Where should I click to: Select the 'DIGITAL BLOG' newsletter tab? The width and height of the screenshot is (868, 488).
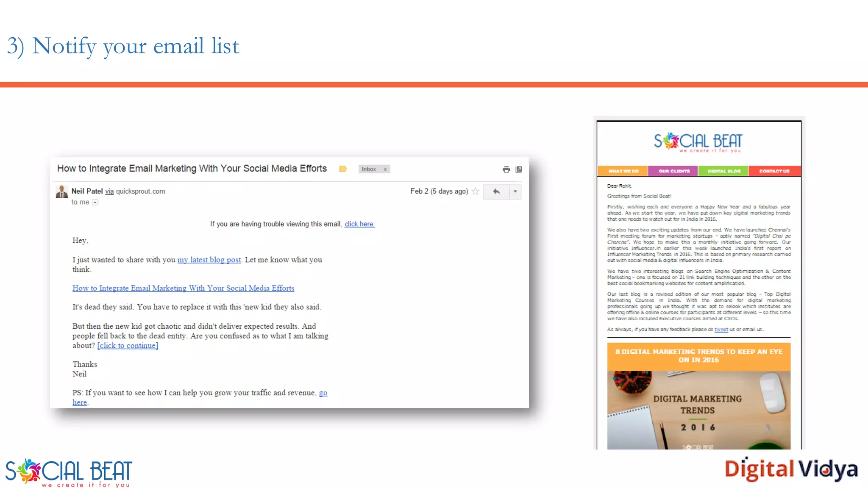[723, 171]
